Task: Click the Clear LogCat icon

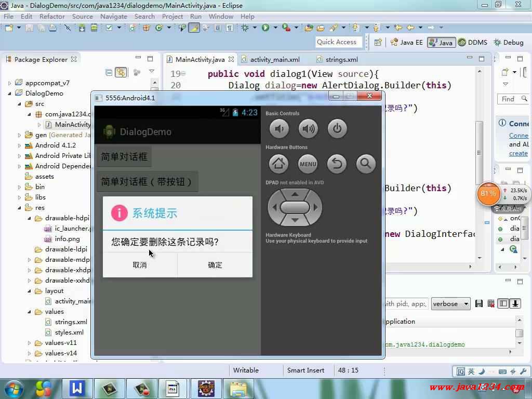Action: tap(491, 303)
